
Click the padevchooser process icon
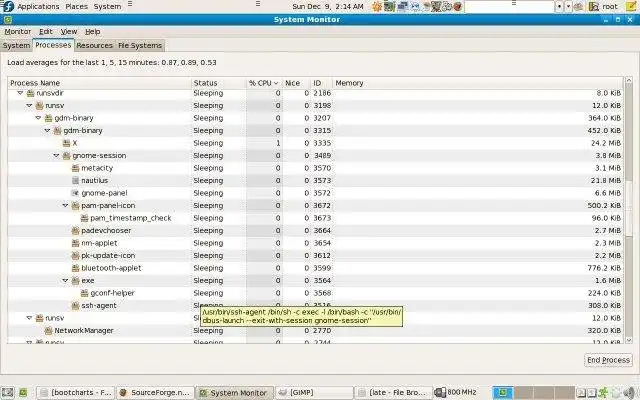(76, 231)
